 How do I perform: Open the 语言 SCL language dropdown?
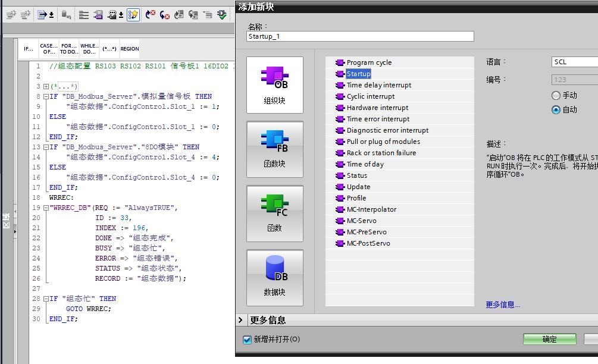(575, 62)
